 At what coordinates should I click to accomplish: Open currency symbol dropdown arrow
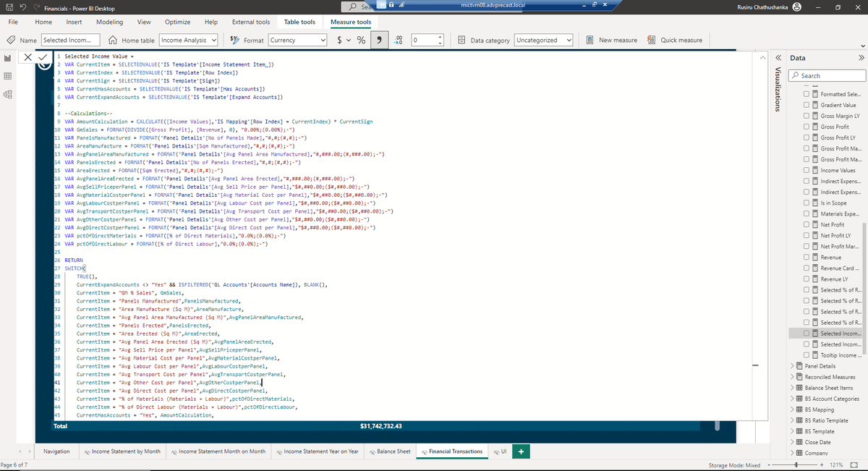(x=350, y=41)
